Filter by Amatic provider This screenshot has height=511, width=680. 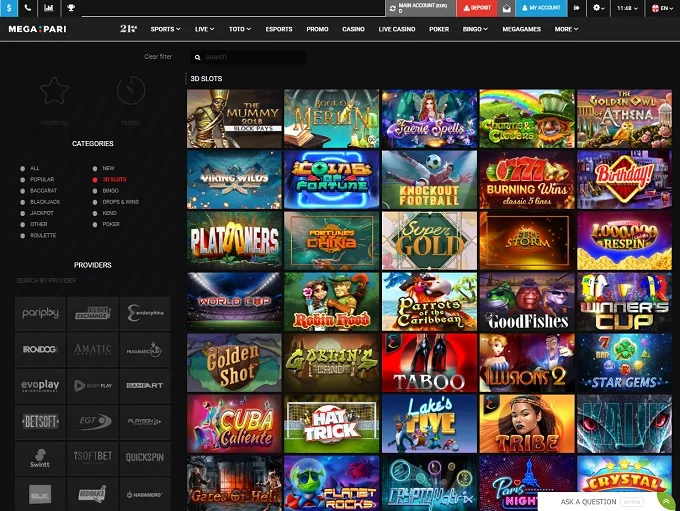(x=92, y=349)
